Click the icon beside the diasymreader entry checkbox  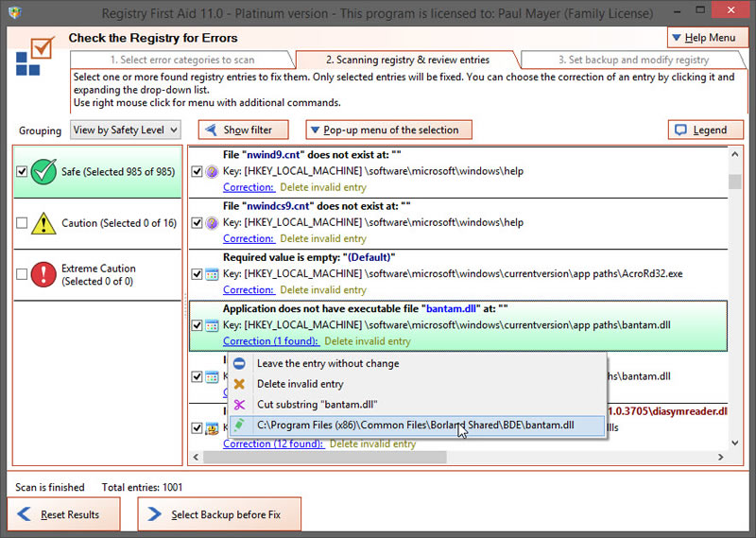(212, 428)
